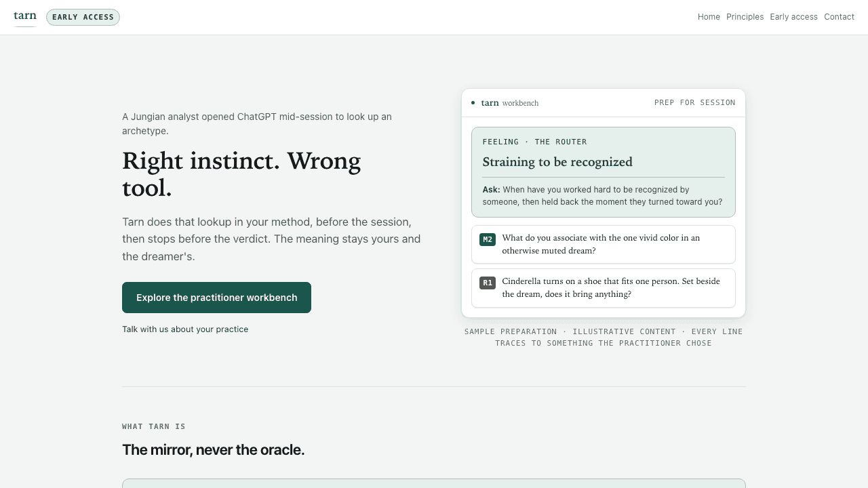The height and width of the screenshot is (488, 868).
Task: Select the vivid color question card
Action: [x=604, y=244]
